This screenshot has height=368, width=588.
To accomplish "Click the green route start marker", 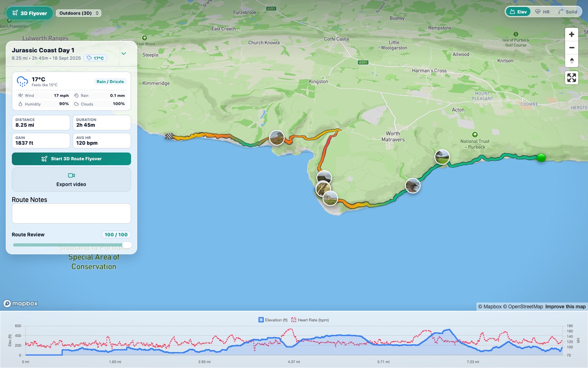I will [541, 157].
